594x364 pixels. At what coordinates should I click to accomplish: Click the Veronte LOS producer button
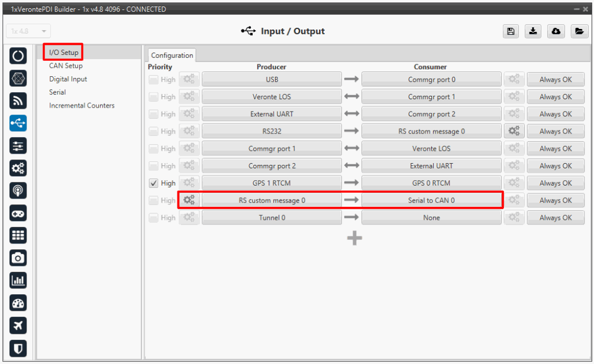[x=272, y=97]
